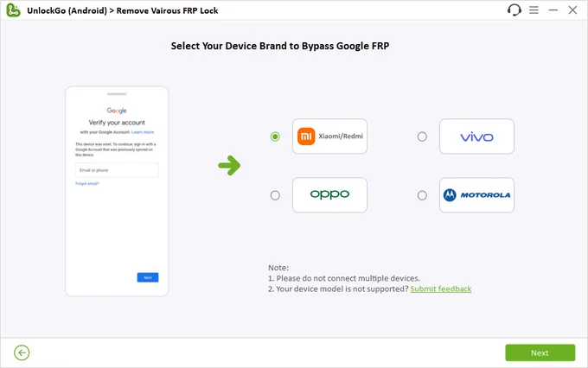Click the "Select Your Device Brand" heading
The image size is (588, 368).
280,46
